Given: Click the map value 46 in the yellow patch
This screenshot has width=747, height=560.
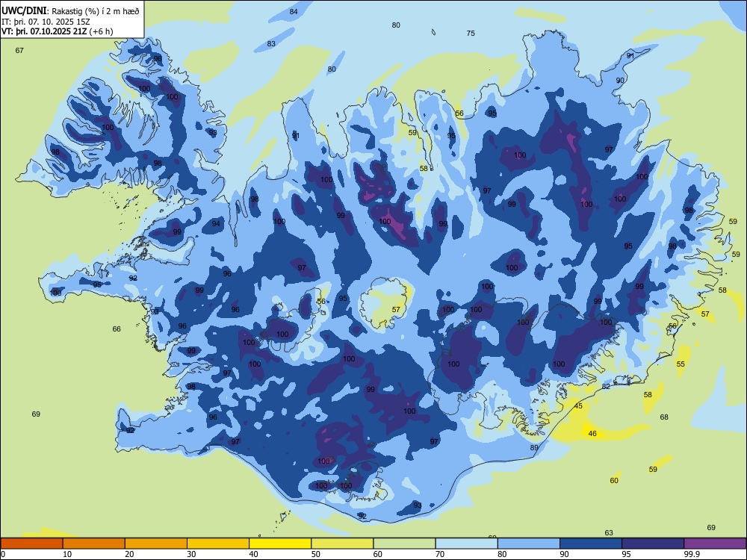Looking at the screenshot, I should click(592, 434).
